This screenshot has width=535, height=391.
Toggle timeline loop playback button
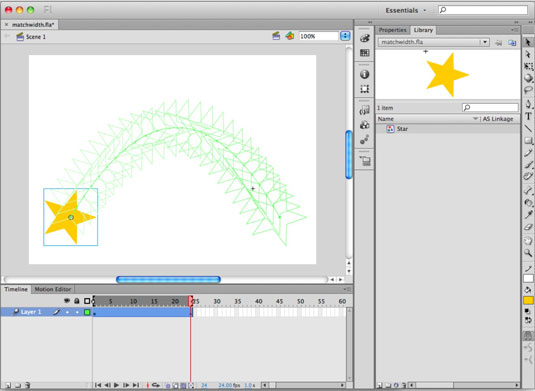[x=156, y=385]
